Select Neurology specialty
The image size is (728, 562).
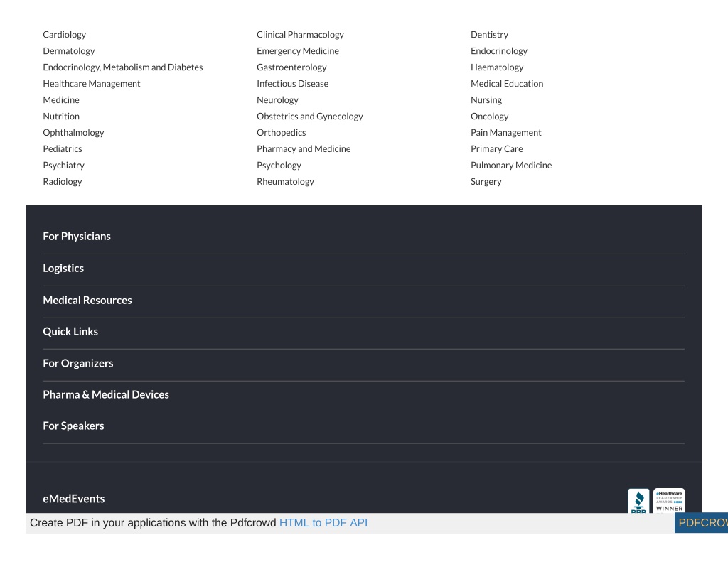pos(278,99)
